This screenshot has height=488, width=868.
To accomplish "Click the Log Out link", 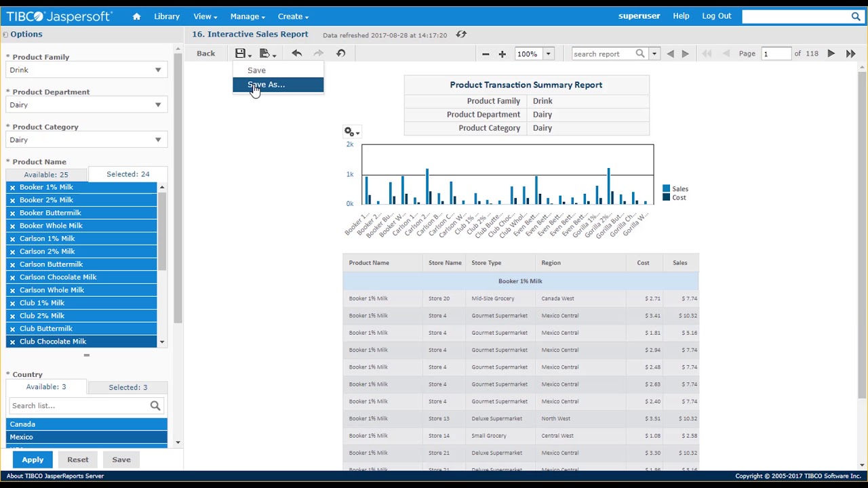I will pyautogui.click(x=717, y=16).
